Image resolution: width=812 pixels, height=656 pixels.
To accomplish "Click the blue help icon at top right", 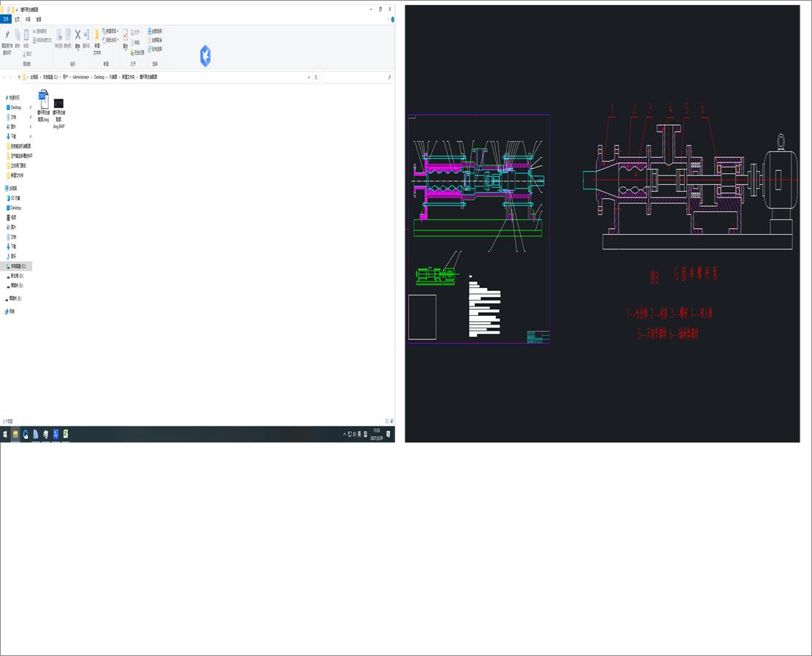I will [393, 19].
